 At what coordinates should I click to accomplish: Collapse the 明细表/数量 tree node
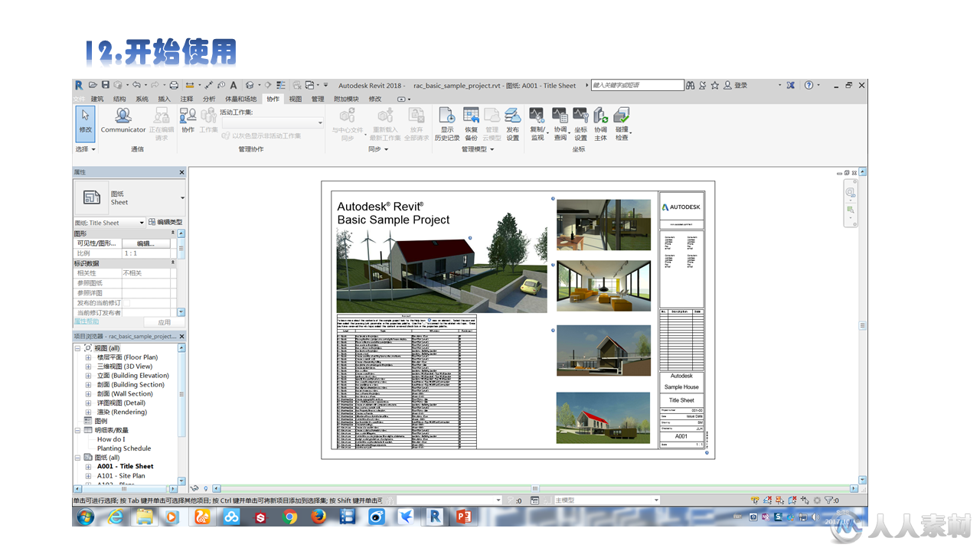78,430
